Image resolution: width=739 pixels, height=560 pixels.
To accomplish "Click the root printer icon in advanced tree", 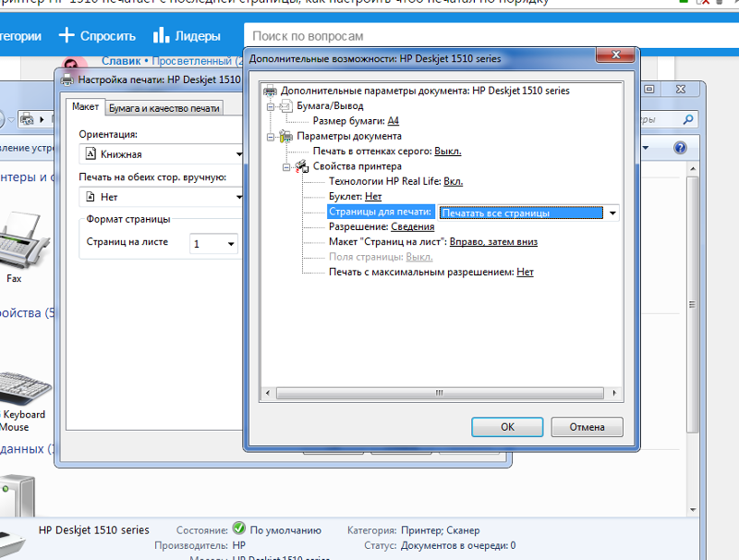I will click(x=270, y=91).
